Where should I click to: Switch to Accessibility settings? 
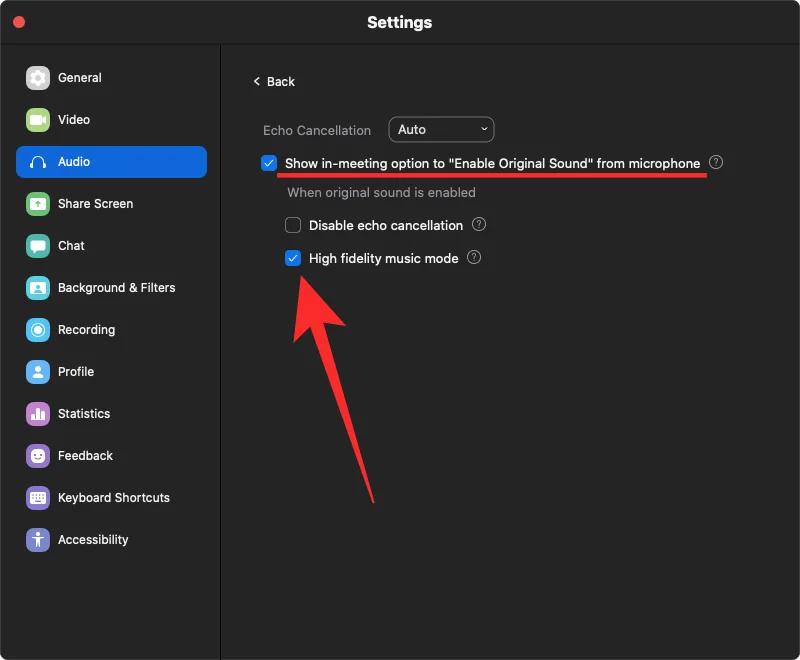(92, 540)
